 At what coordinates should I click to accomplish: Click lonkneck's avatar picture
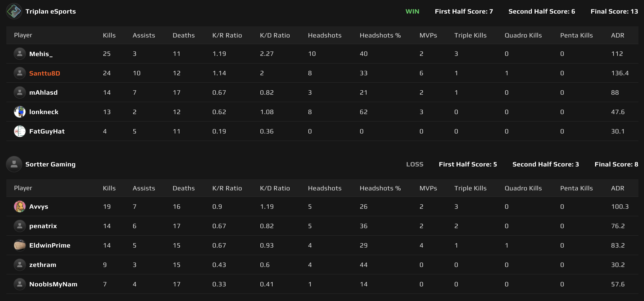(x=20, y=112)
